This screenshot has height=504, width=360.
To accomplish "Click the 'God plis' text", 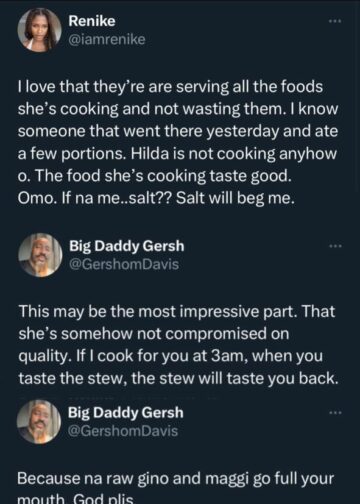I will point(103,498).
